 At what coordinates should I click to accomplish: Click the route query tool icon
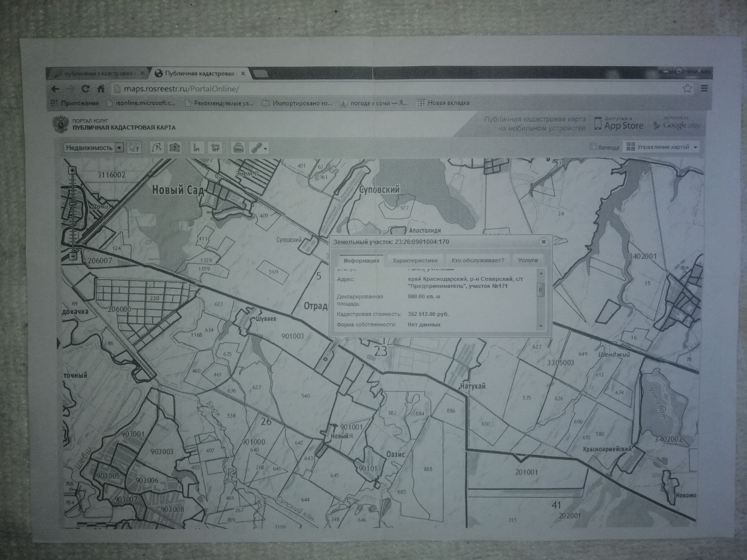157,148
